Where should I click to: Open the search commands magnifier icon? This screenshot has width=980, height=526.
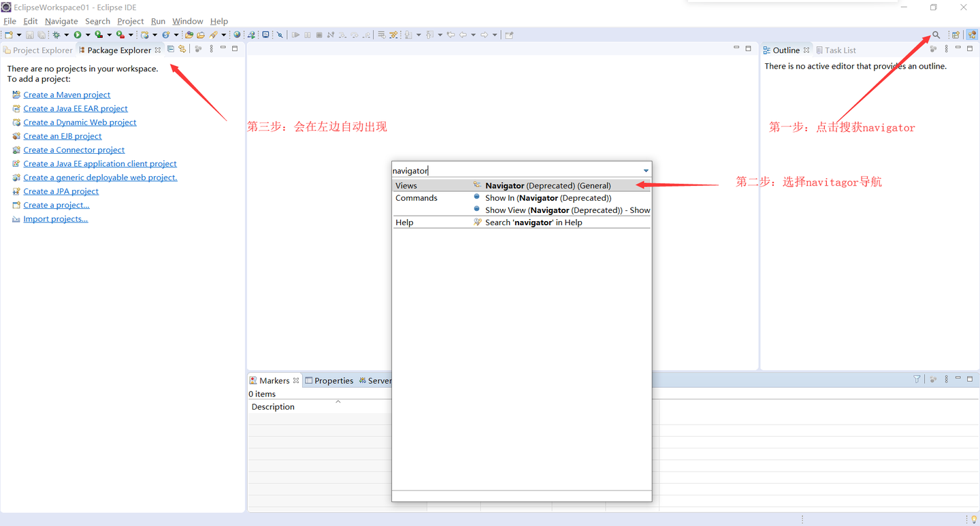click(934, 34)
